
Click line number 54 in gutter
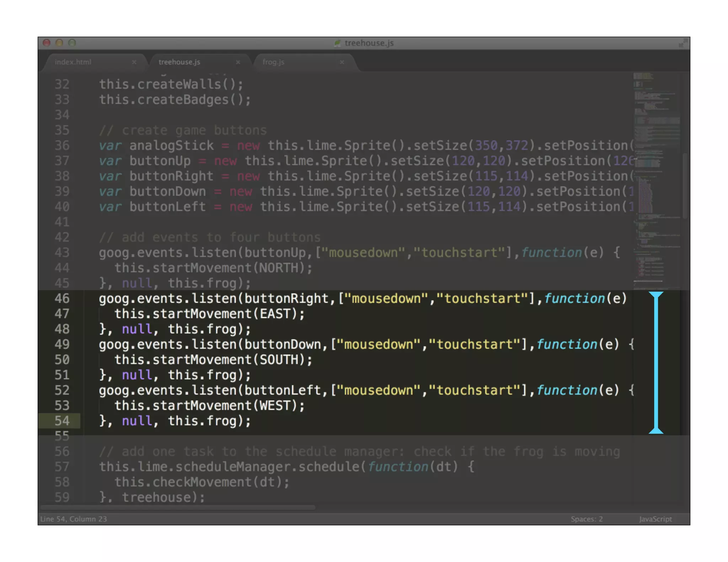coord(62,421)
